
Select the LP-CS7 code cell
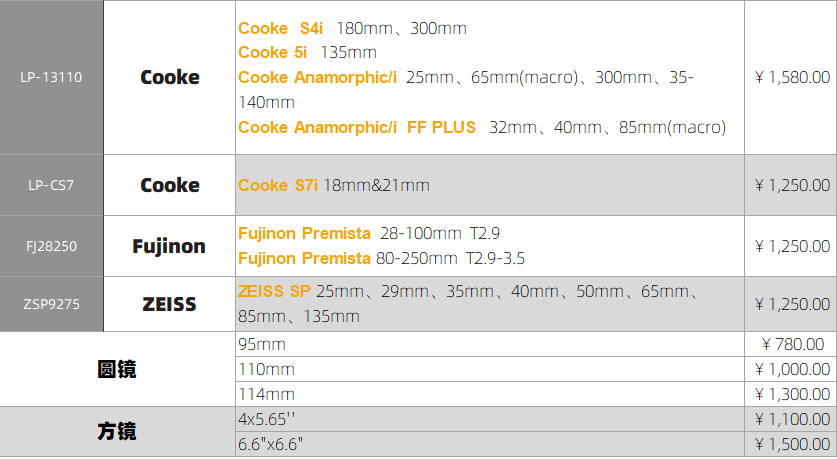51,185
